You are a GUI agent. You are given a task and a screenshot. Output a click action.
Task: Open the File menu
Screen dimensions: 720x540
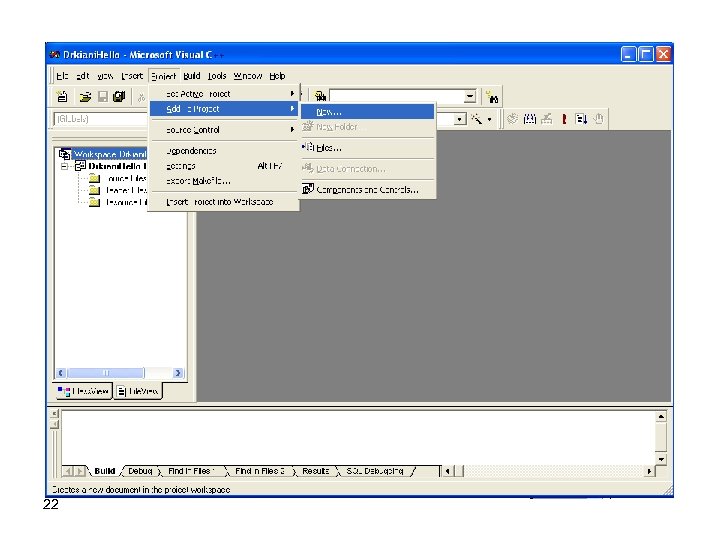[x=62, y=76]
